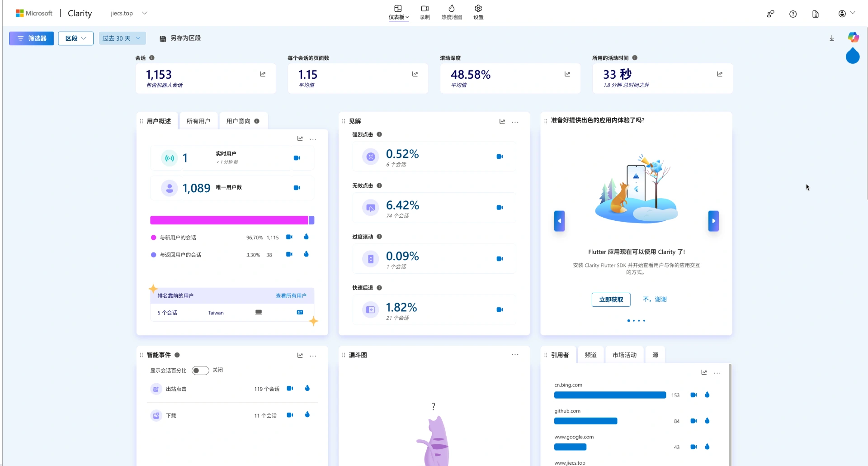This screenshot has height=466, width=868.
Task: View recordings of 实时用户
Action: tap(297, 158)
